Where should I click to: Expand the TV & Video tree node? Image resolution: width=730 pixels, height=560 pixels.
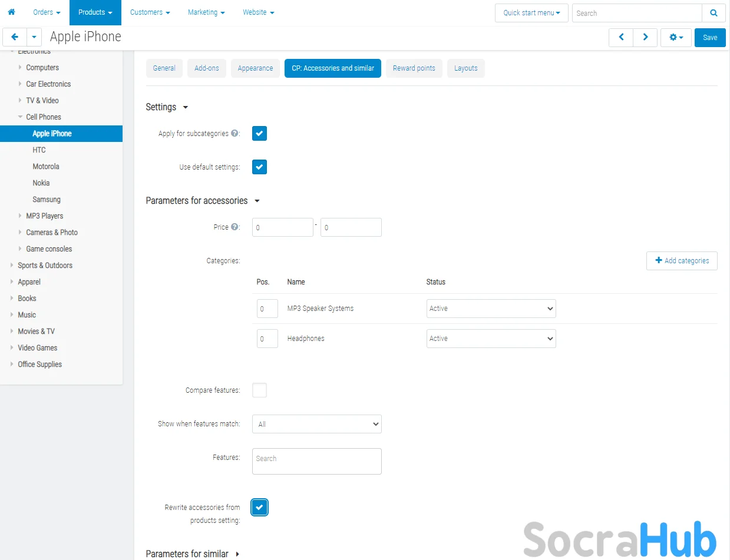(x=21, y=101)
